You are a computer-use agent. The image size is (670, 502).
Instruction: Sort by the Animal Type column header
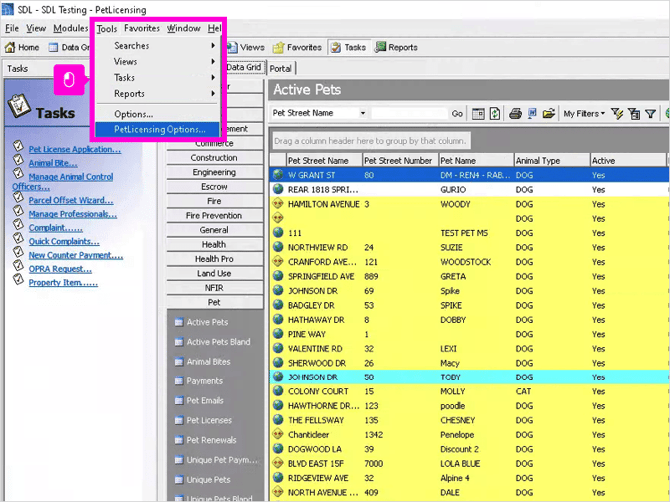(x=552, y=161)
